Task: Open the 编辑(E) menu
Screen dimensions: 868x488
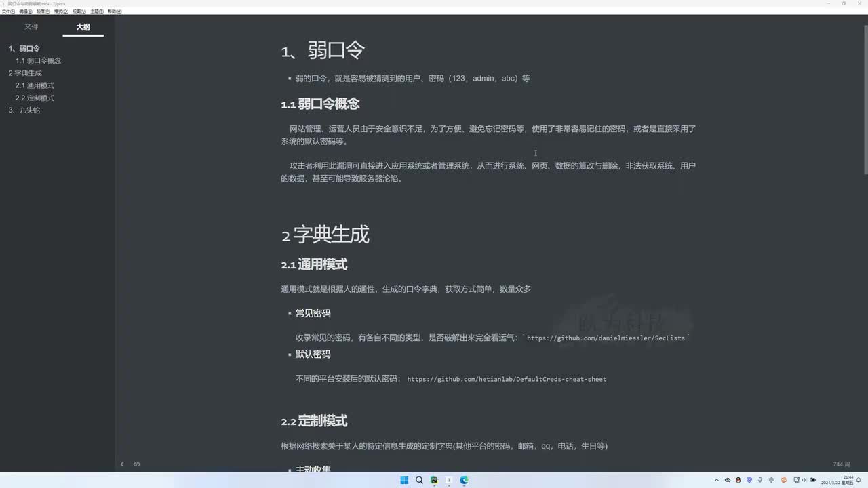Action: 26,12
